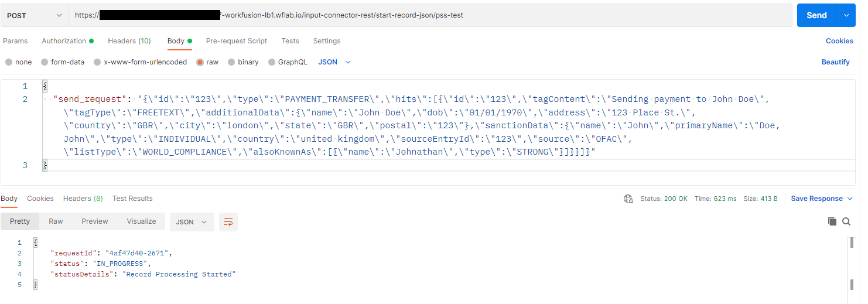Search response with the magnifier icon

tap(846, 221)
